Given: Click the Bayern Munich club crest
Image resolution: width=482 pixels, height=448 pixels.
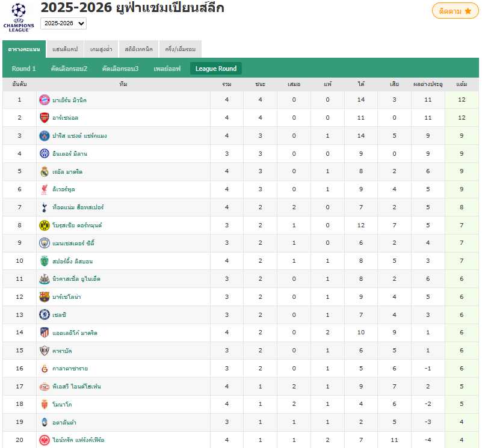Looking at the screenshot, I should click(x=45, y=100).
